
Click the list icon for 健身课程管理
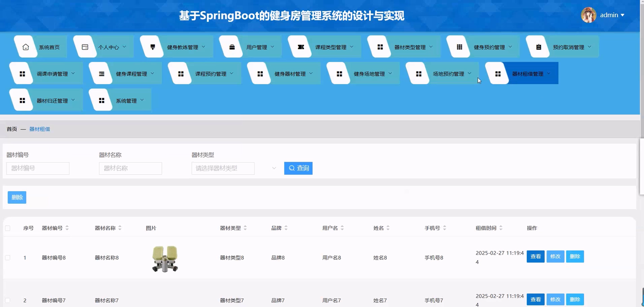[101, 74]
